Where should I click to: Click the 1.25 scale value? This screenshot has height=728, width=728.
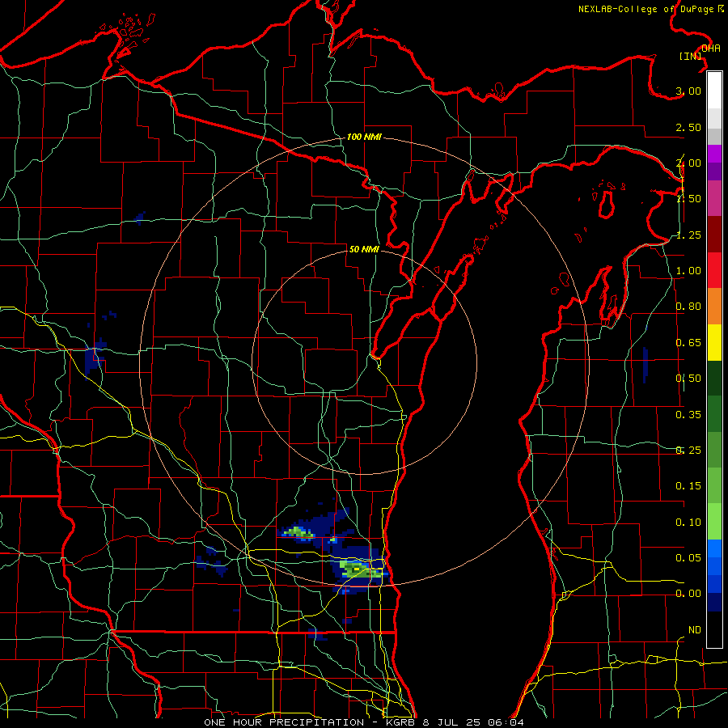click(688, 235)
